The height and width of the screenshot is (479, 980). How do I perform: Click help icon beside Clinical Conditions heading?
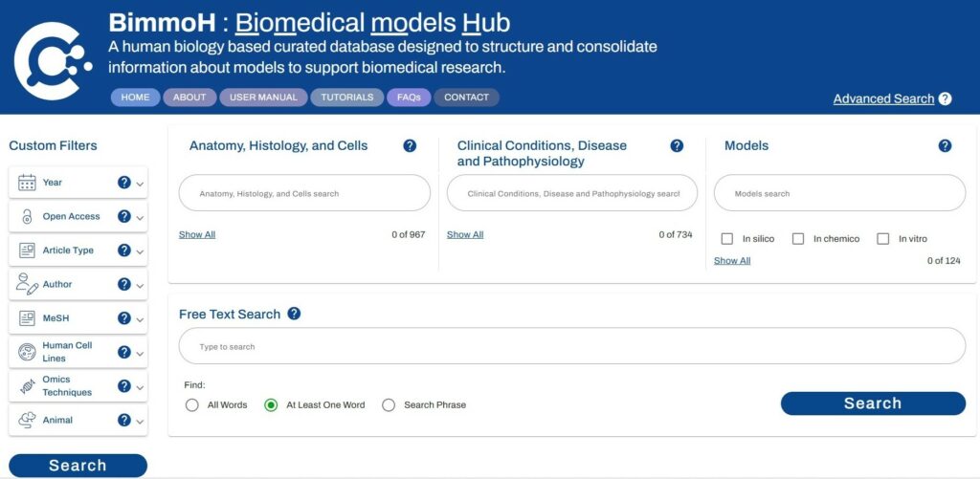677,145
